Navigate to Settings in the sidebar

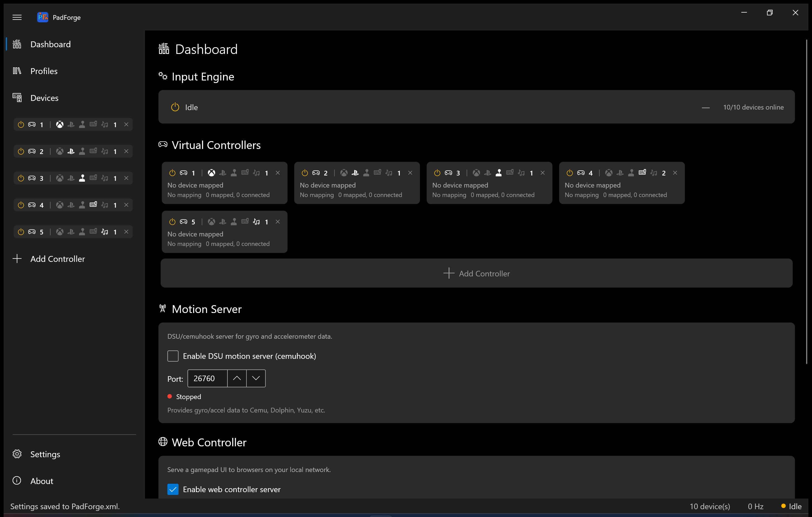point(45,454)
